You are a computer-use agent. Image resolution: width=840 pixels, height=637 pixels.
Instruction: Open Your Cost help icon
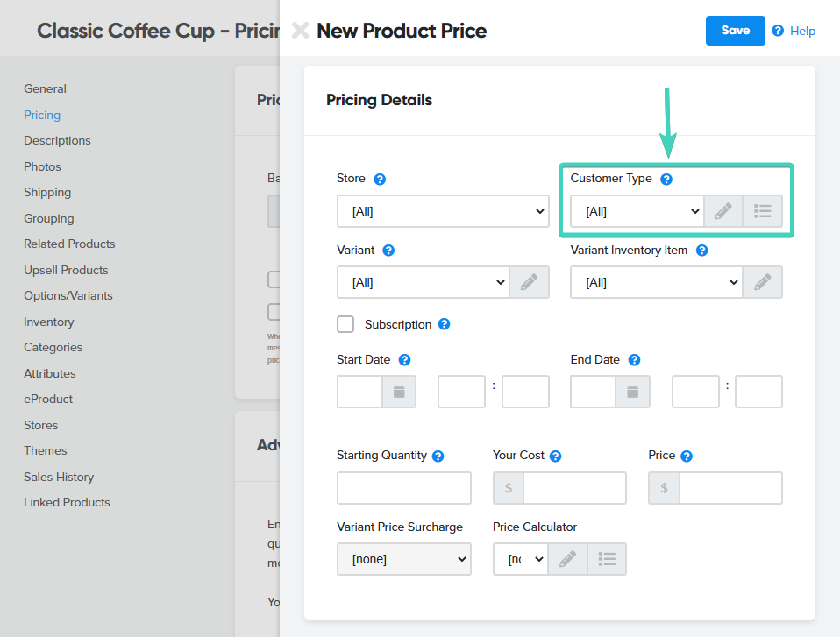pos(556,457)
